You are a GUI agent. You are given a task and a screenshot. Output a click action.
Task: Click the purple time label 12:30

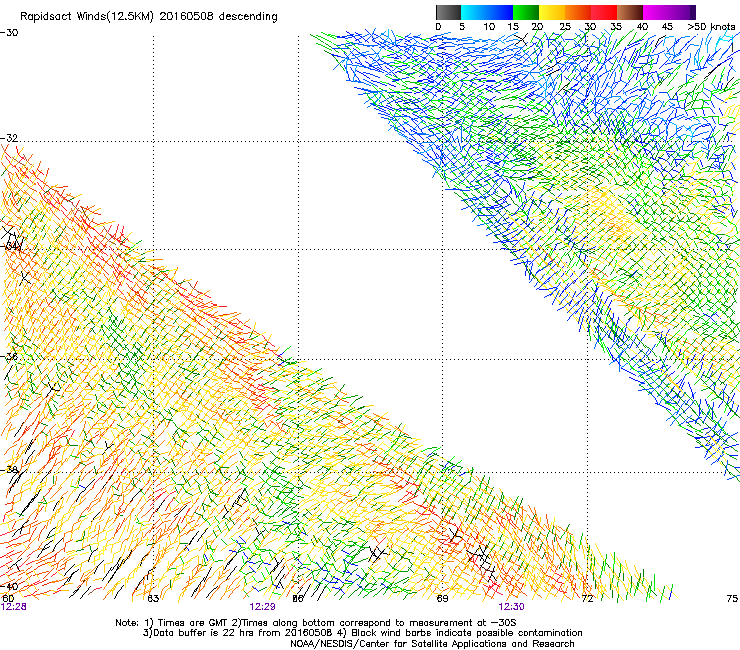pyautogui.click(x=512, y=607)
